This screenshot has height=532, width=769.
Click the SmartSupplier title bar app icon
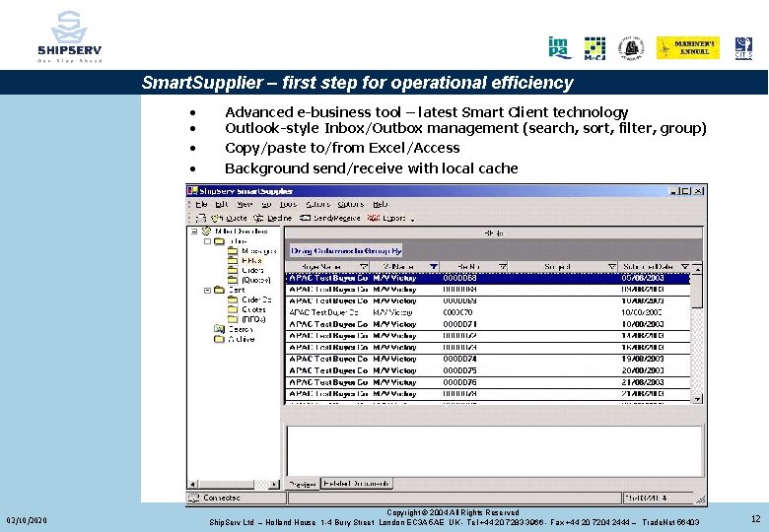[x=192, y=190]
